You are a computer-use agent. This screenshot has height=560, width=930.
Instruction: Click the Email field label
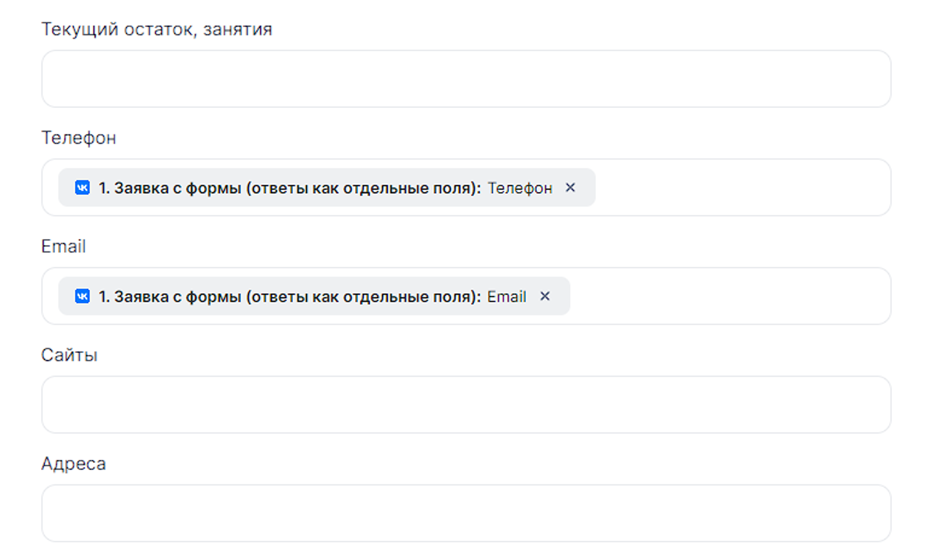[x=63, y=246]
